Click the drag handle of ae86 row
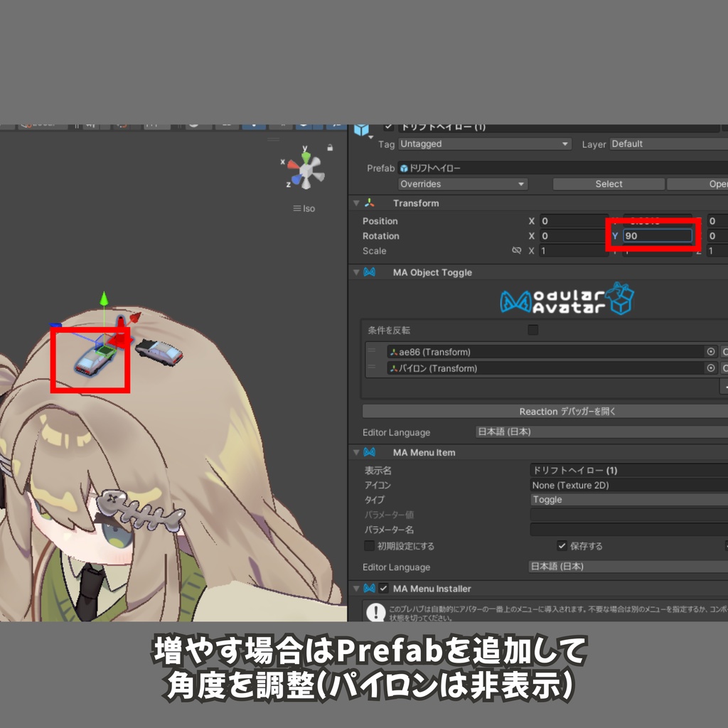This screenshot has height=728, width=728. tap(371, 350)
